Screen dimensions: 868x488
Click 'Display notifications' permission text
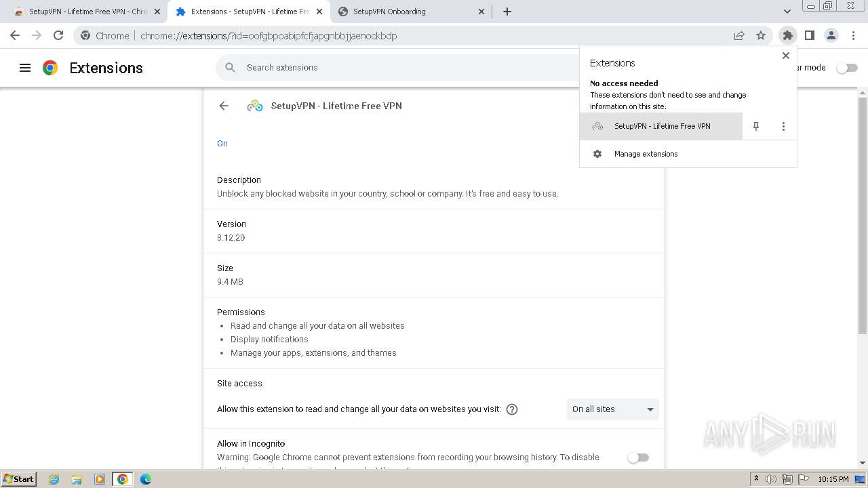coord(269,340)
